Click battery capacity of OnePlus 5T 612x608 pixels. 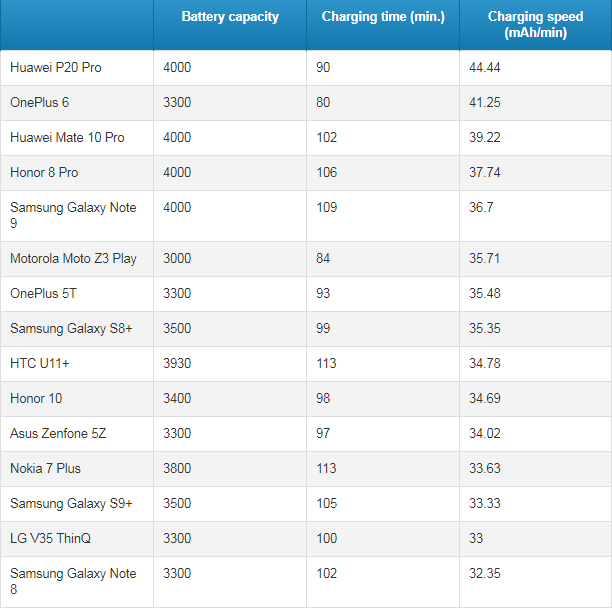click(177, 293)
